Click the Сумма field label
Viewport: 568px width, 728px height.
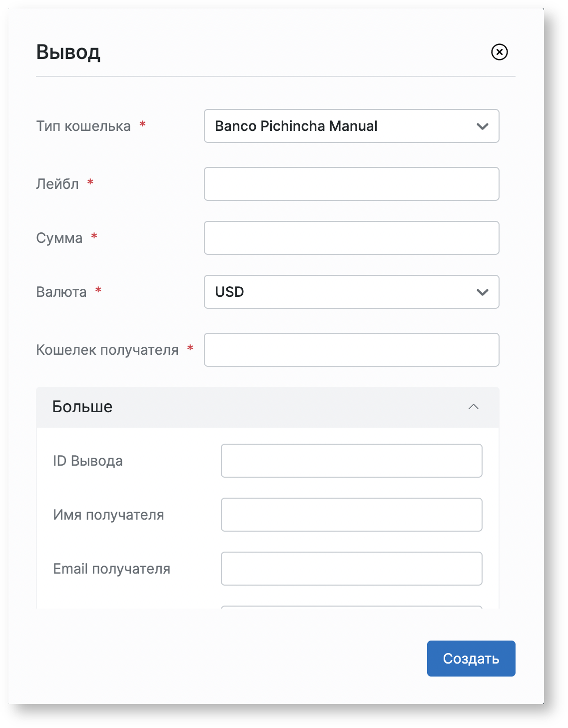click(59, 238)
